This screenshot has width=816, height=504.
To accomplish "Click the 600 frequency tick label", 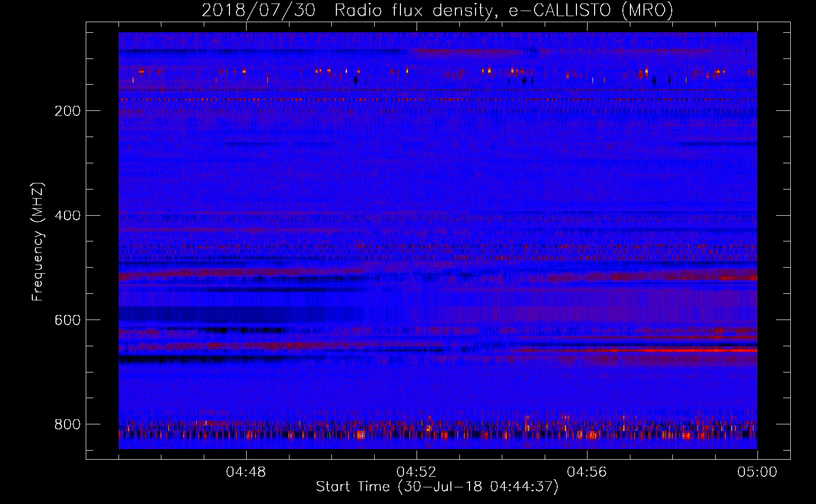I will click(68, 321).
